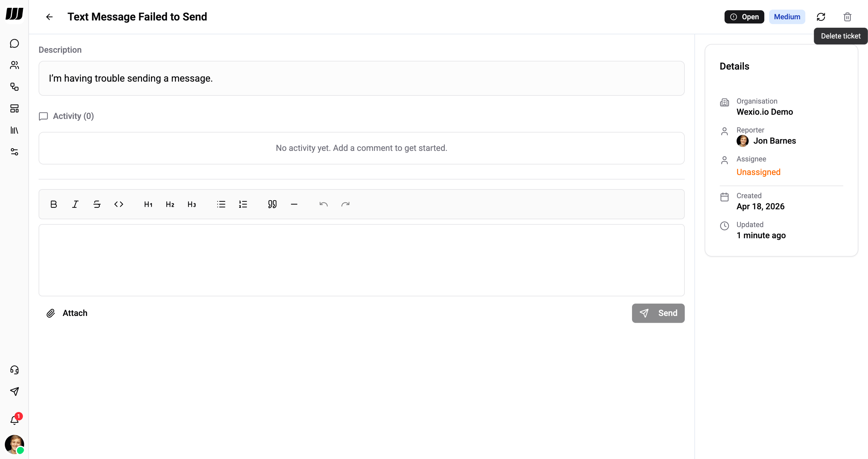Toggle italic formatting in editor toolbar
Screen dimensions: 868x459
coord(75,204)
